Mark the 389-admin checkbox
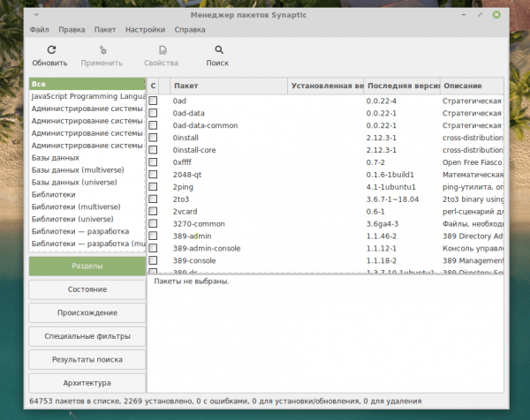This screenshot has height=420, width=530. [x=153, y=236]
